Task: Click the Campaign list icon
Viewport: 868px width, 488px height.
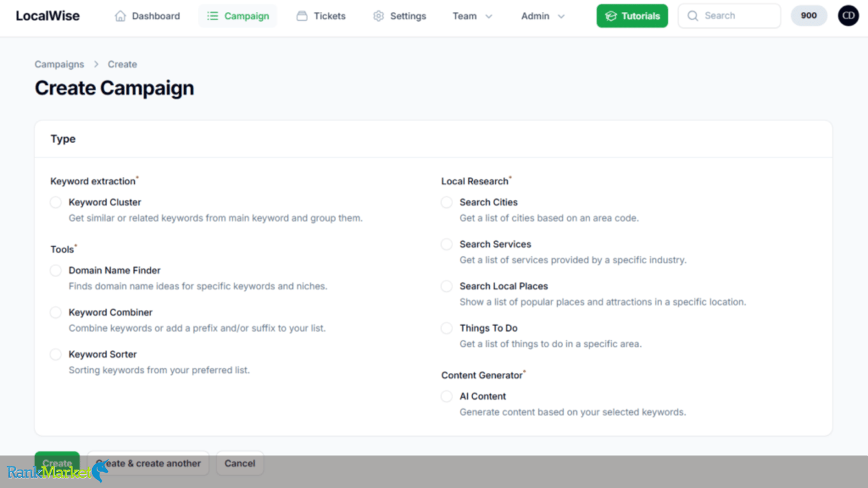Action: 213,16
